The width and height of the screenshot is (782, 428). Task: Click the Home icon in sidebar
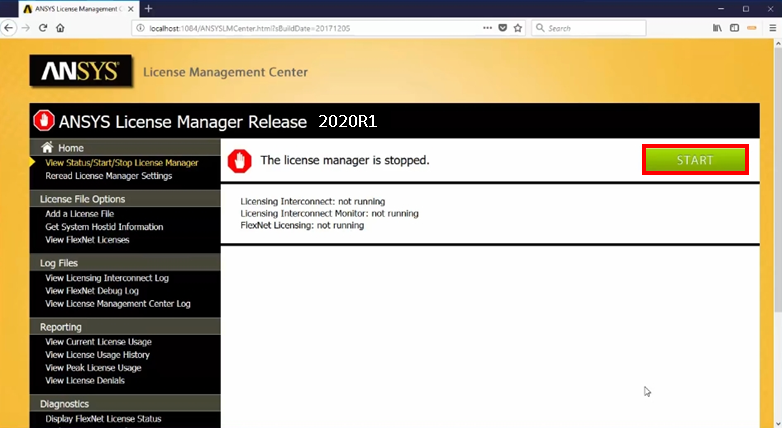[x=47, y=147]
